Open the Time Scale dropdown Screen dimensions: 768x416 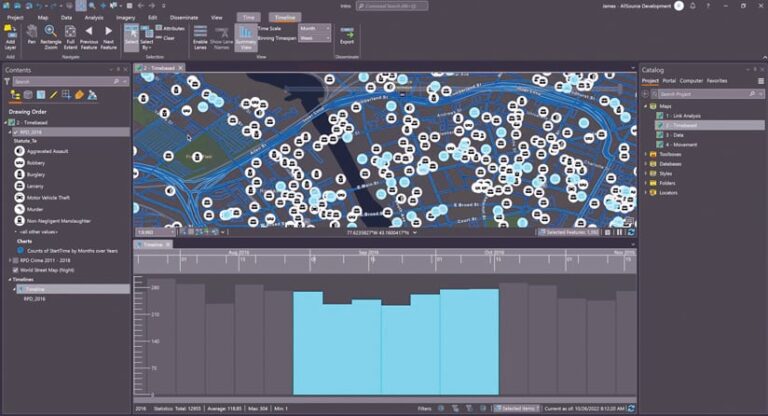point(314,28)
